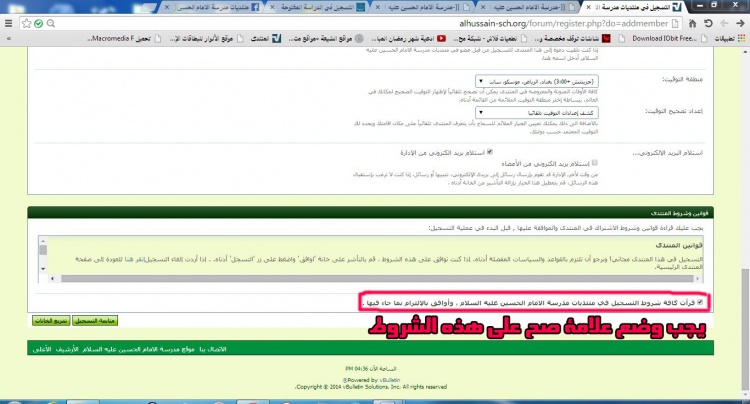Open the Chrome hamburger menu
The image size is (750, 404).
point(8,23)
